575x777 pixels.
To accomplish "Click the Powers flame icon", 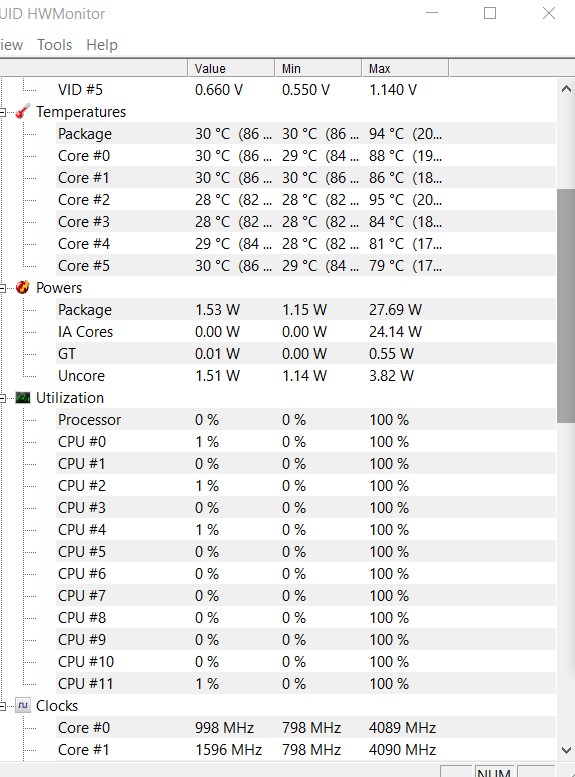I will point(23,287).
